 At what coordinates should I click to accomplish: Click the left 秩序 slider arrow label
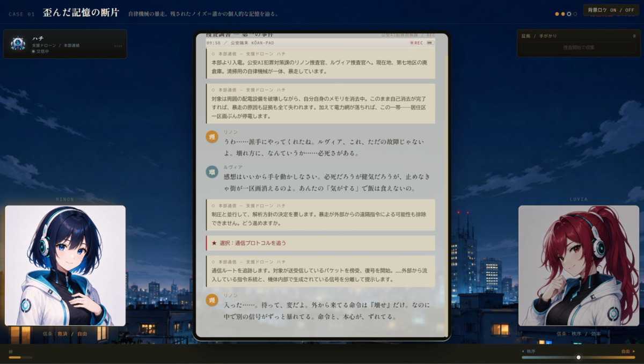(529, 351)
